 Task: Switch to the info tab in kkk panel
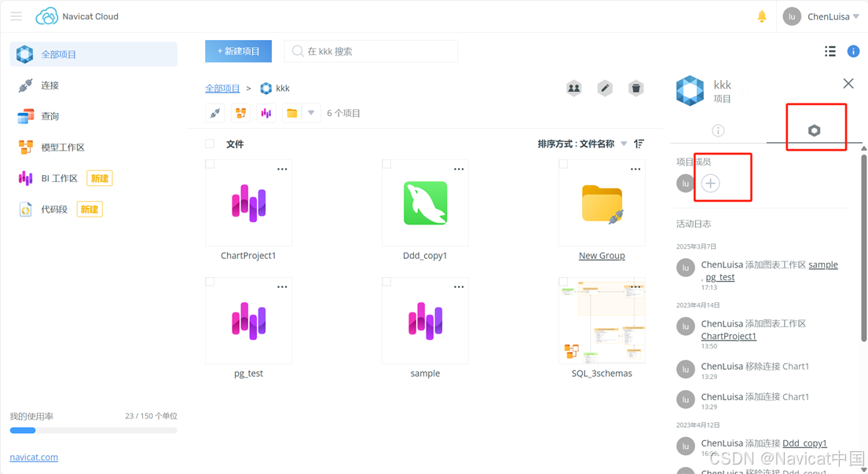(x=718, y=130)
